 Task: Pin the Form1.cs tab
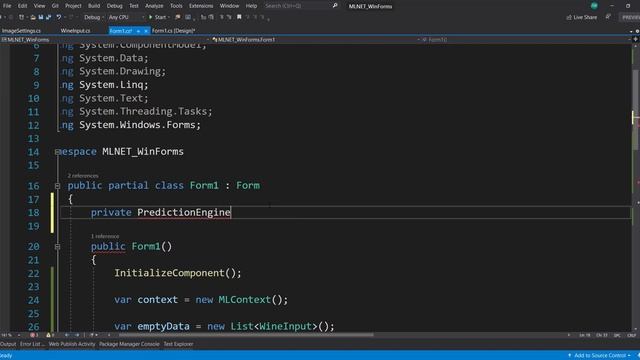pyautogui.click(x=138, y=31)
